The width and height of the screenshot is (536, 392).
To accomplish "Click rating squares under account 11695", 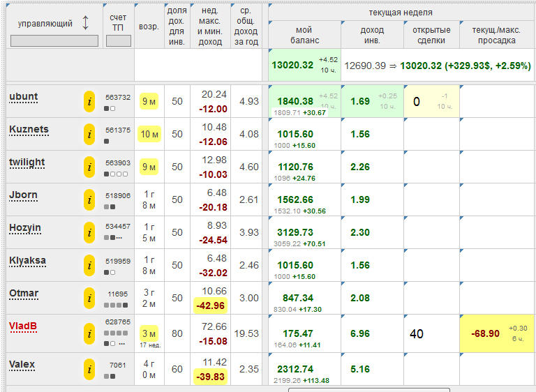I will [116, 305].
